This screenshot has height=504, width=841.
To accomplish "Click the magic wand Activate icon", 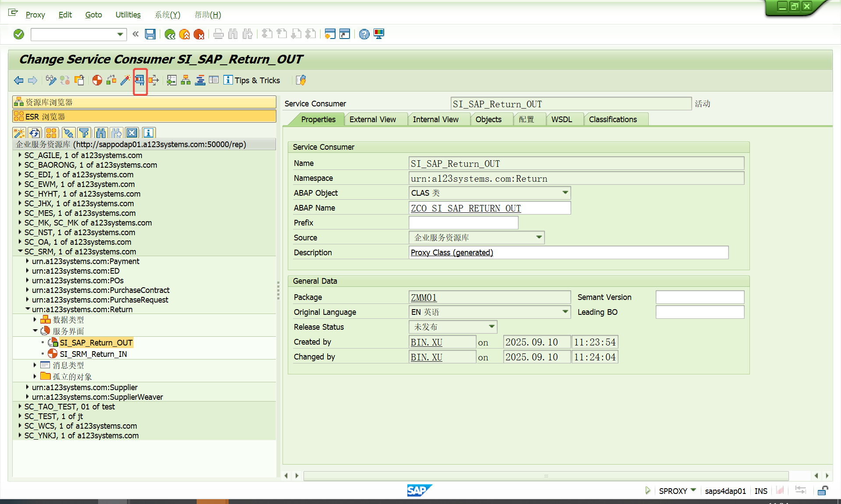I will point(125,80).
